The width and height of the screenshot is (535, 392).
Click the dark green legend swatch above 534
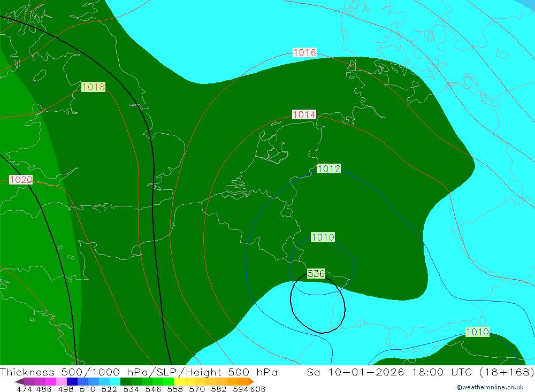pyautogui.click(x=126, y=381)
